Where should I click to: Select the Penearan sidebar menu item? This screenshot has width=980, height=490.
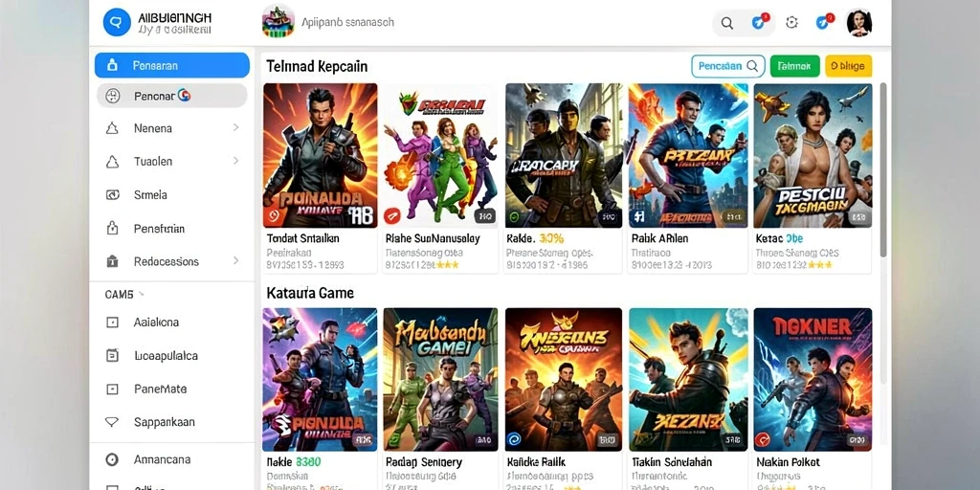[172, 65]
